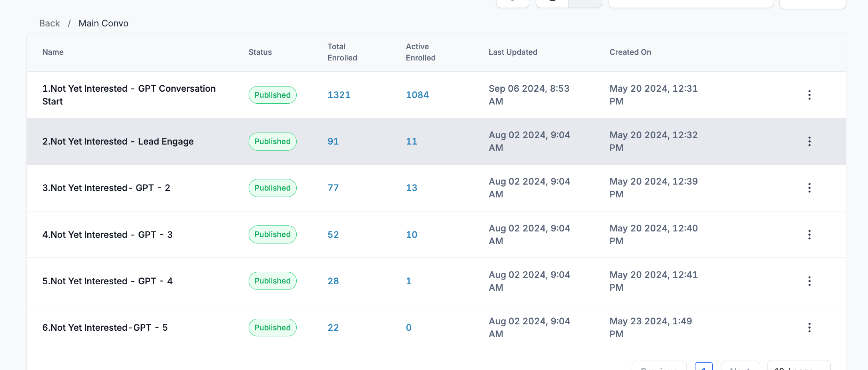Click the Active Enrolled column header
This screenshot has height=370, width=868.
(421, 52)
